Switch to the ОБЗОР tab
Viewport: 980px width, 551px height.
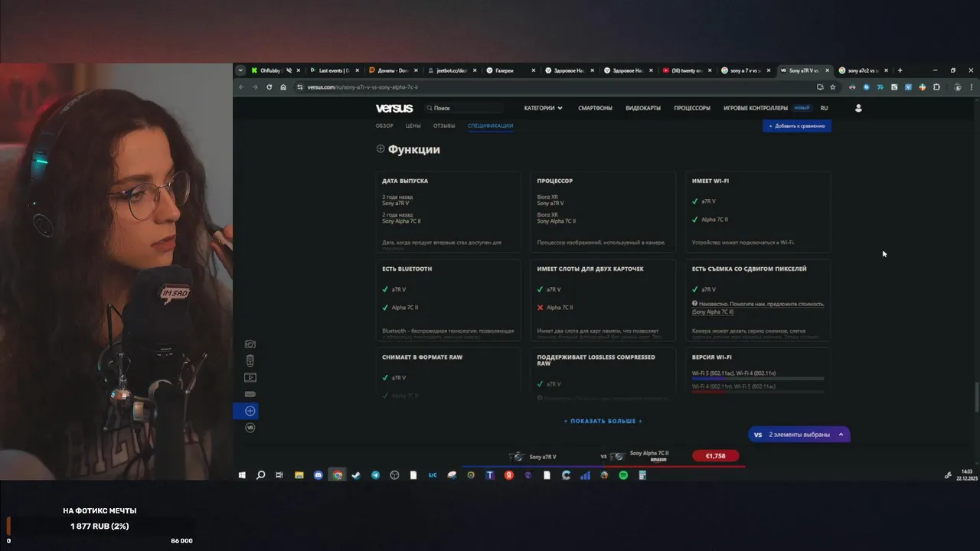pyautogui.click(x=384, y=126)
